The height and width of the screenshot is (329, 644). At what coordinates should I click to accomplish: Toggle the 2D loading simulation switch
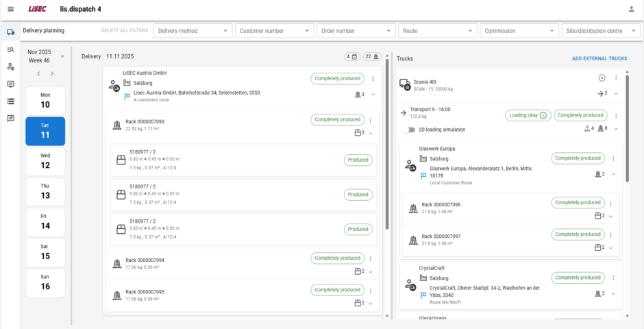pos(410,130)
